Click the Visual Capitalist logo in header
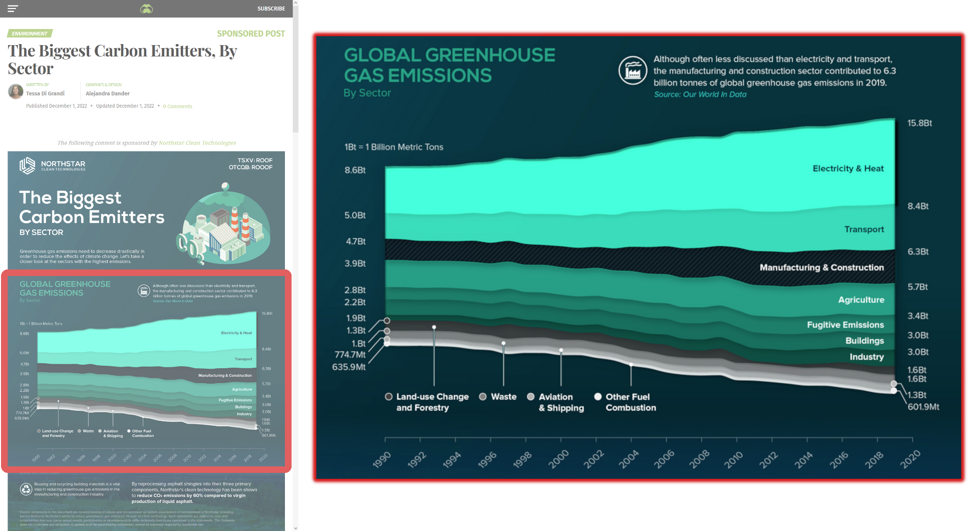 tap(146, 9)
